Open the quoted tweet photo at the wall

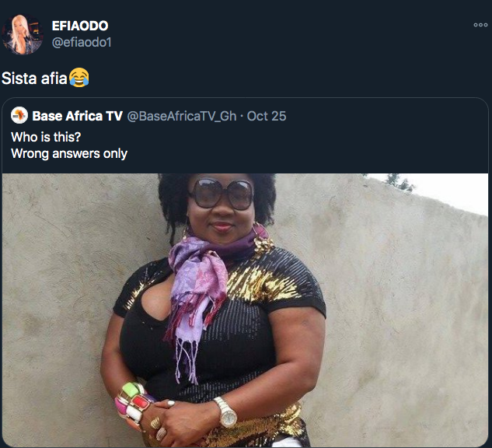tap(245, 310)
